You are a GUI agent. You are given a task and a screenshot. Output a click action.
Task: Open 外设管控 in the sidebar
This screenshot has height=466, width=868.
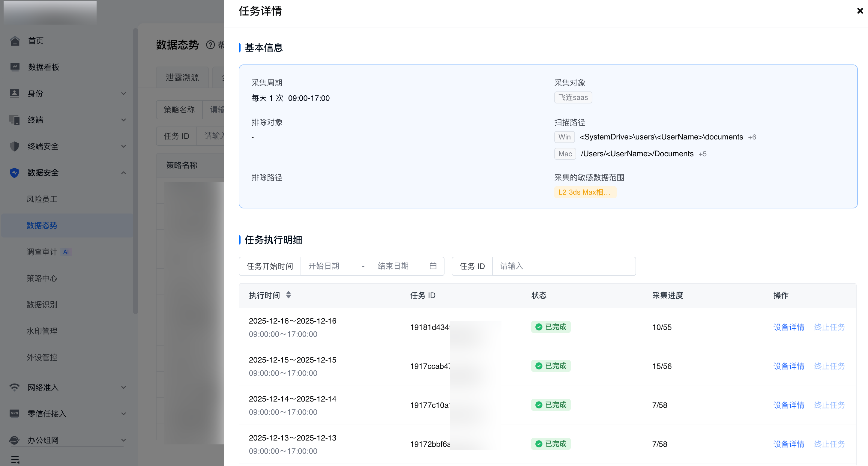pyautogui.click(x=42, y=357)
